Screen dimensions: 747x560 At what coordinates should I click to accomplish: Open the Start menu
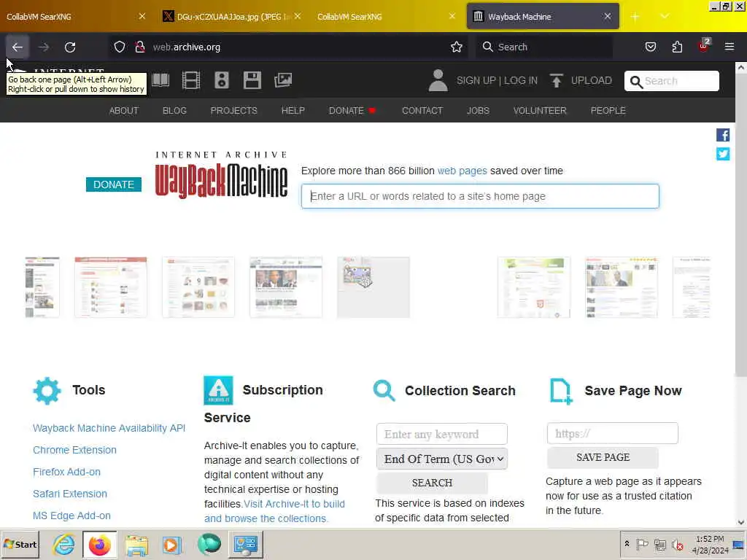tap(20, 545)
